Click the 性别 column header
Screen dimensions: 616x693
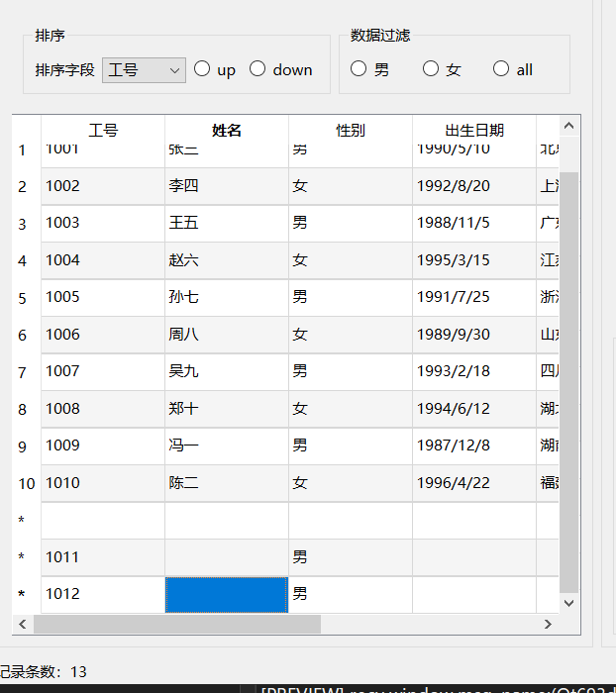click(351, 131)
